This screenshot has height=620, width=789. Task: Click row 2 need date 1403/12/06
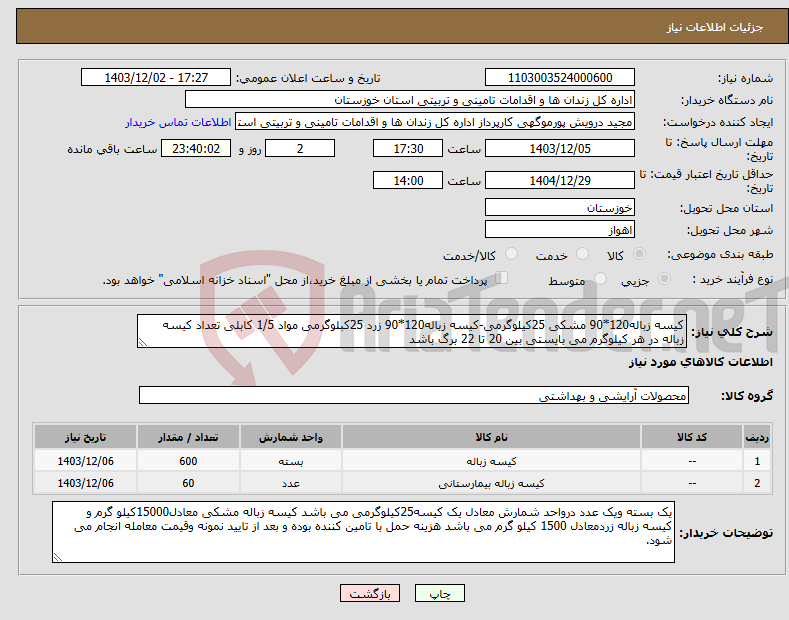point(85,483)
